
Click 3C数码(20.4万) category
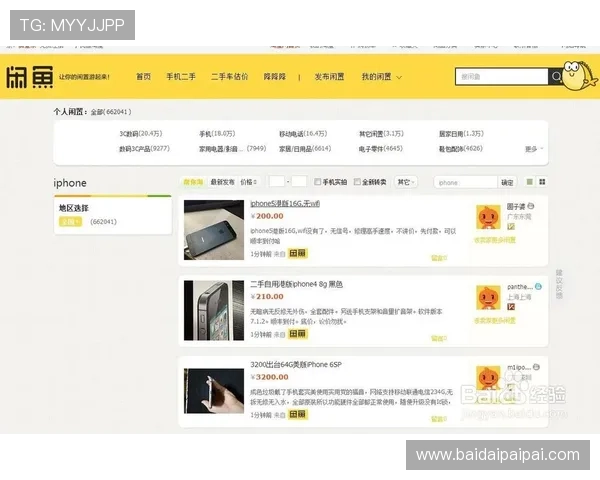tap(141, 134)
